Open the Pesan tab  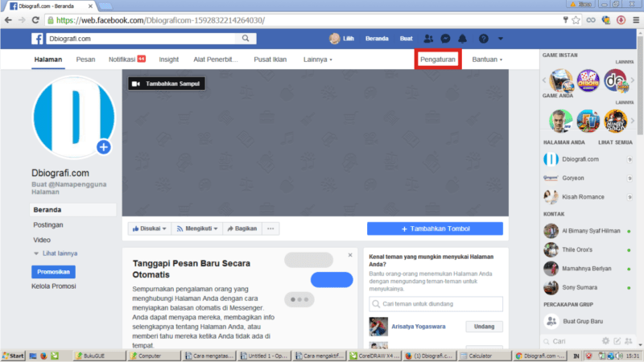[85, 60]
